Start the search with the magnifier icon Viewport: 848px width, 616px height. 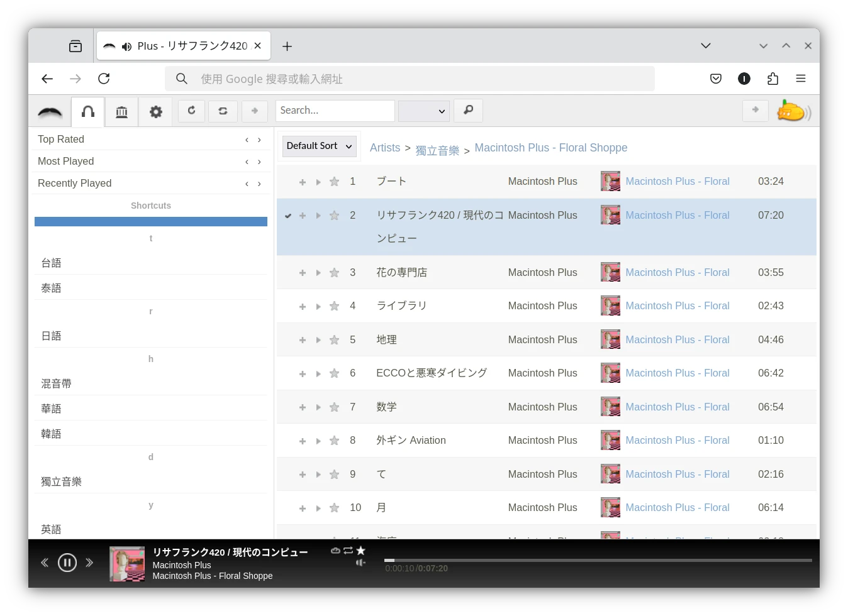(x=468, y=111)
